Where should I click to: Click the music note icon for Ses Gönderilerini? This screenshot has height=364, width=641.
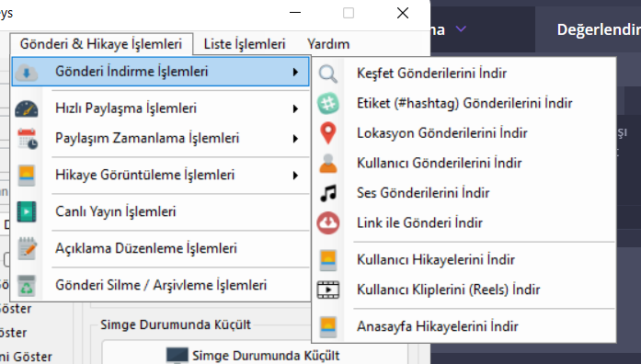328,193
